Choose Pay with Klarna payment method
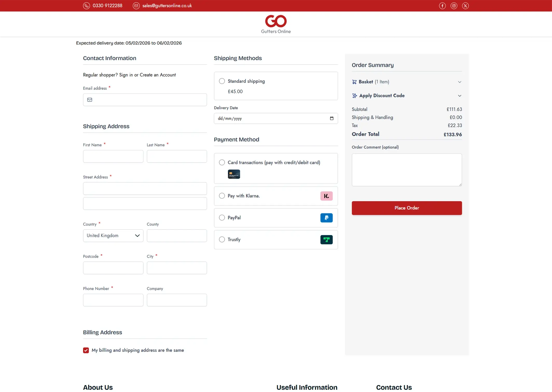Image resolution: width=552 pixels, height=392 pixels. coord(222,196)
